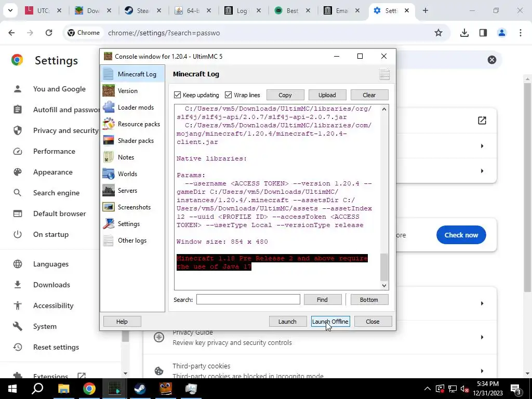
Task: Jump to log Bottom button
Action: tap(369, 300)
